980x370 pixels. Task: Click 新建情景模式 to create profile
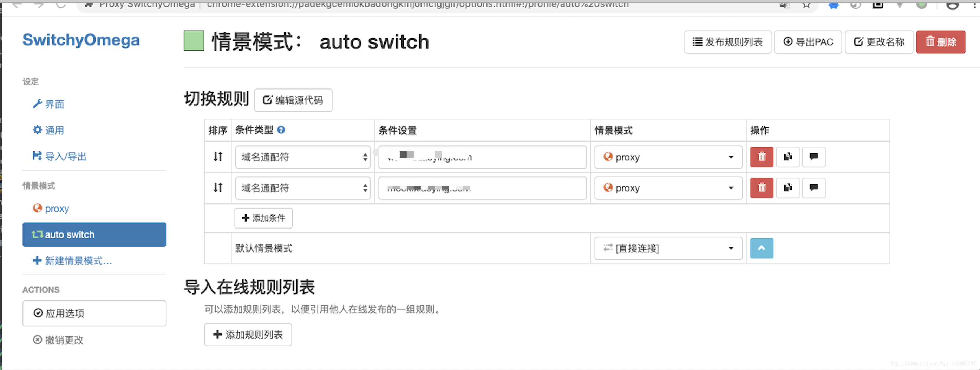(72, 260)
